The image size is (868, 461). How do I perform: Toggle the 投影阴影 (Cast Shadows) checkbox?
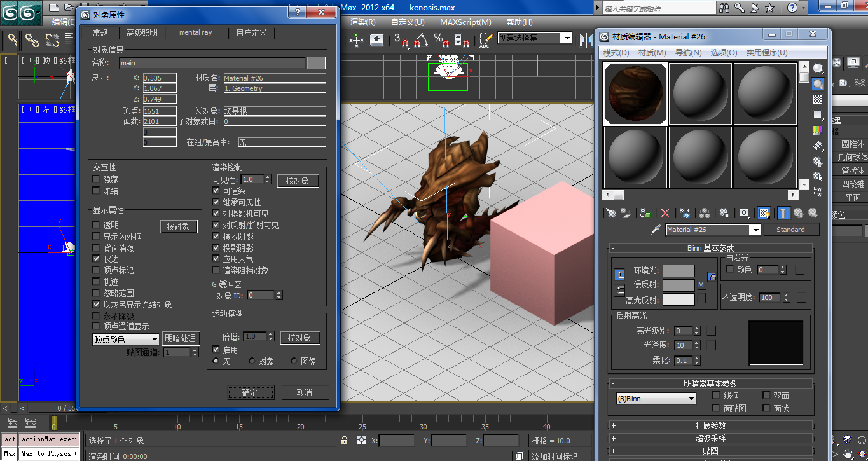(x=216, y=248)
